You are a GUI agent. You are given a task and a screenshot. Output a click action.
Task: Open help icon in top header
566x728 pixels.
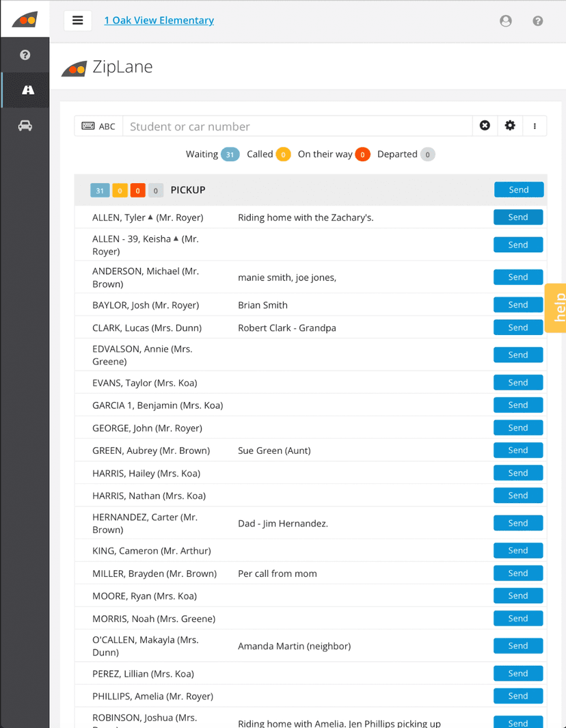click(x=538, y=21)
